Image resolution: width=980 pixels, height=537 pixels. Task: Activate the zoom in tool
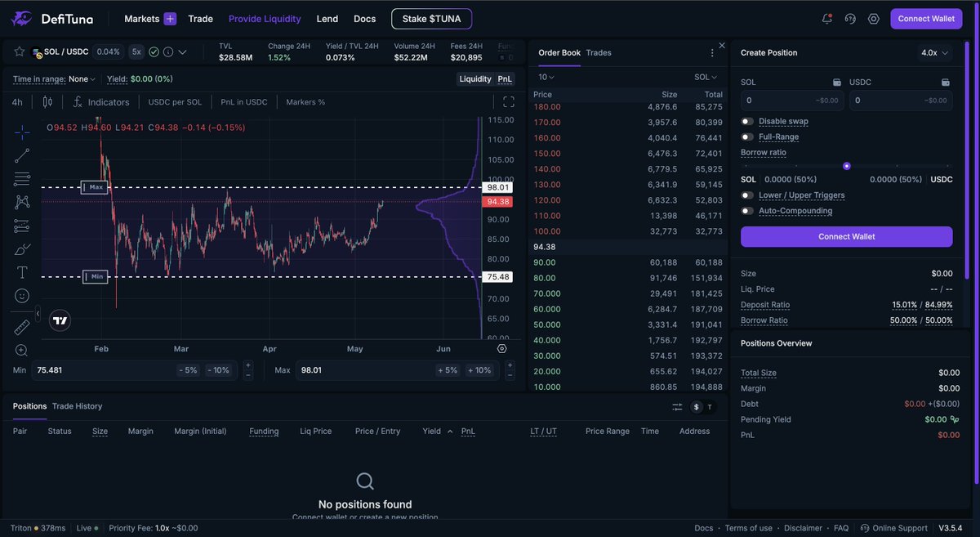coord(22,351)
